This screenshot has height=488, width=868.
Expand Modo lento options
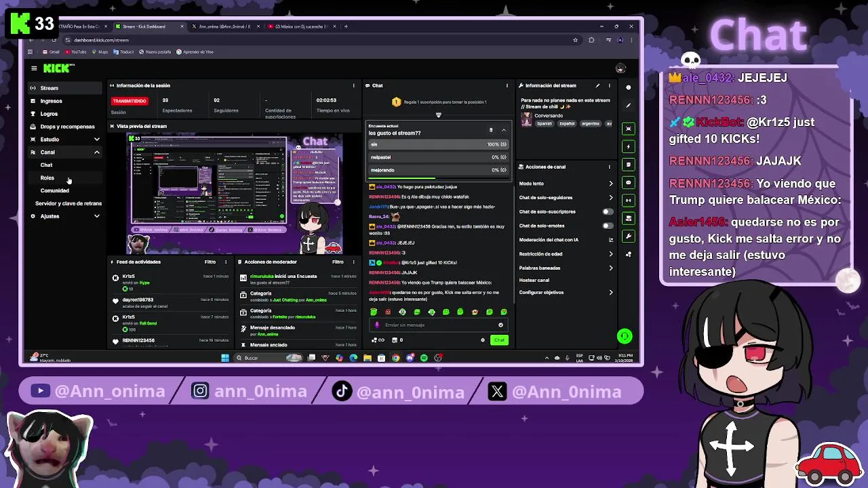(610, 184)
